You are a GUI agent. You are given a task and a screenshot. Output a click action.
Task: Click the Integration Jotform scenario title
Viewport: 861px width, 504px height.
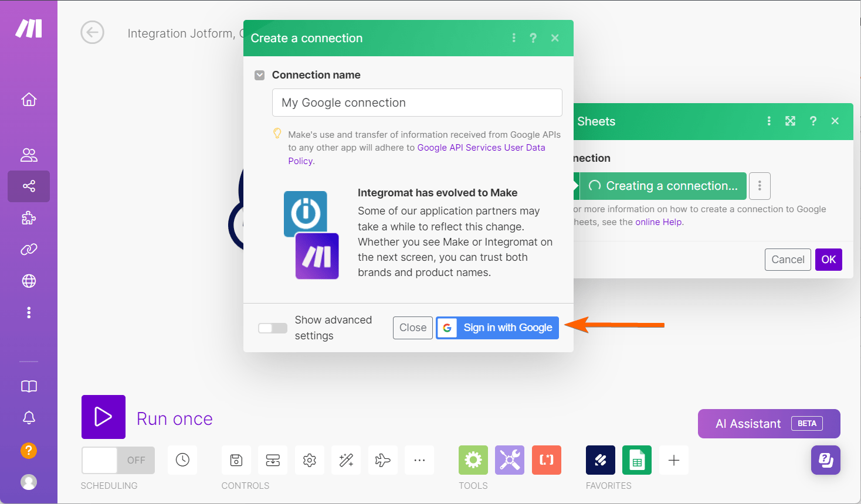pos(185,33)
